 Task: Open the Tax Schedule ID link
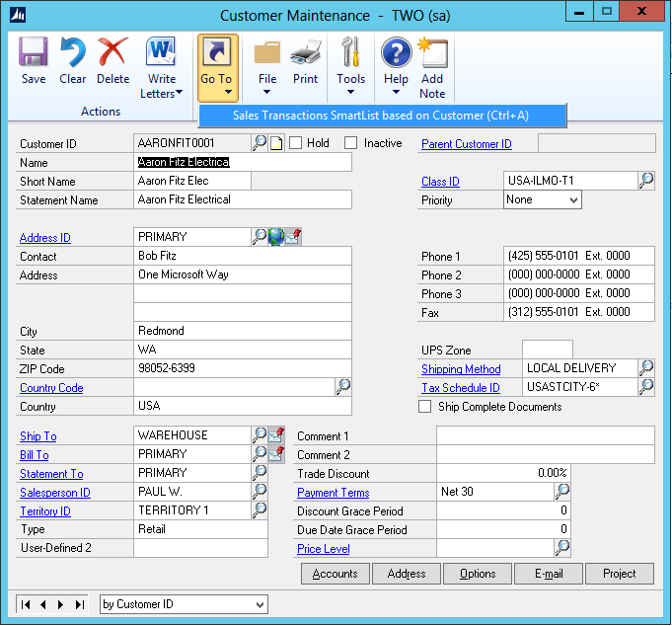pyautogui.click(x=460, y=388)
